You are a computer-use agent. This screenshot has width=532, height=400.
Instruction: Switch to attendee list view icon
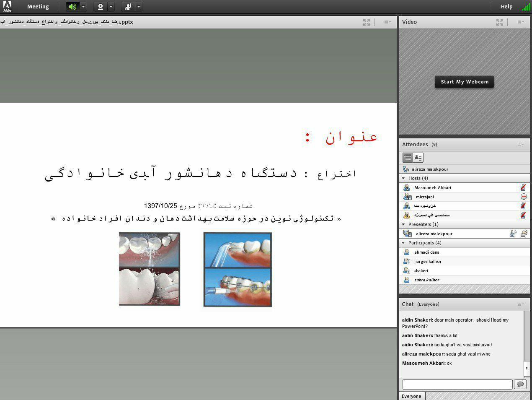[x=408, y=158]
